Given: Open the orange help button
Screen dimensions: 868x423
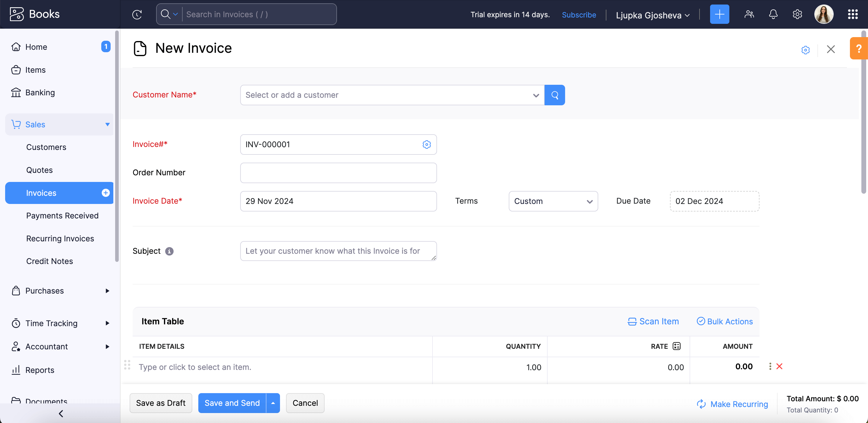Looking at the screenshot, I should [x=859, y=48].
